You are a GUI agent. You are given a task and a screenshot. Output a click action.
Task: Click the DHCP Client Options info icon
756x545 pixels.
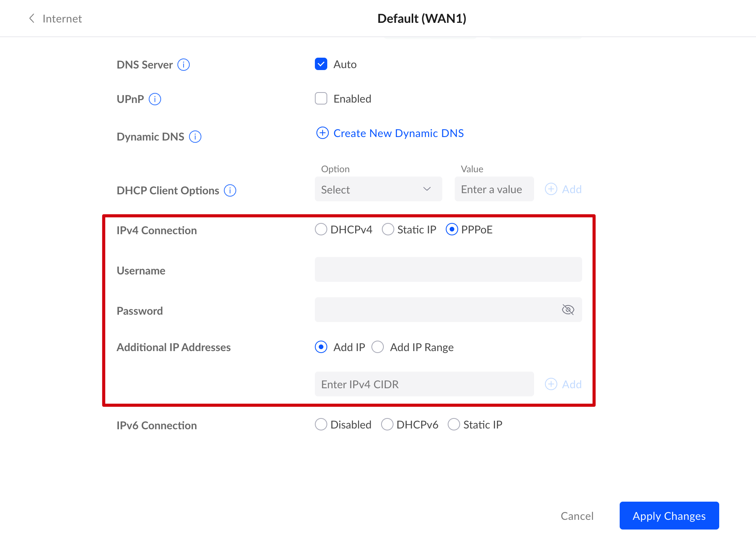pos(230,190)
